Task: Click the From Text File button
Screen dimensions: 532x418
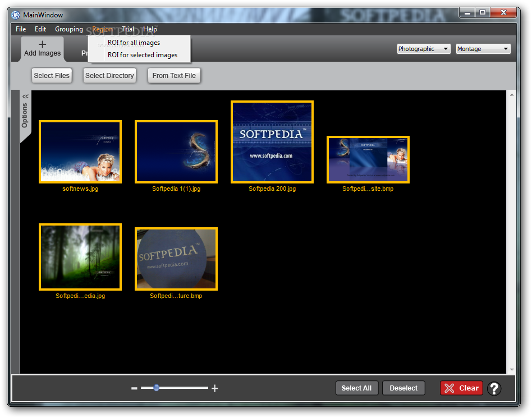Action: pos(174,76)
